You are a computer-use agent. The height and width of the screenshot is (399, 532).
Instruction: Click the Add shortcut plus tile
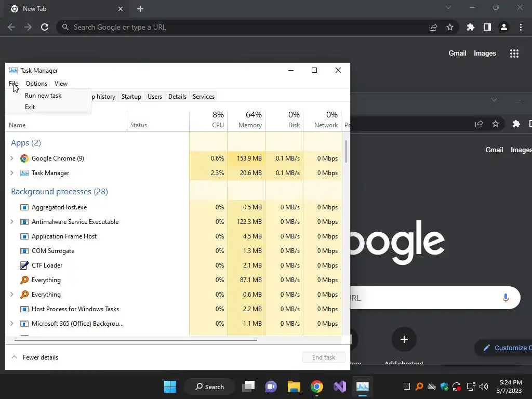point(404,339)
